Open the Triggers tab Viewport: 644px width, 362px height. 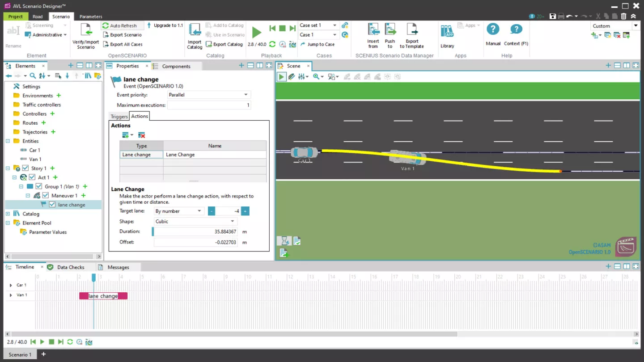point(119,116)
